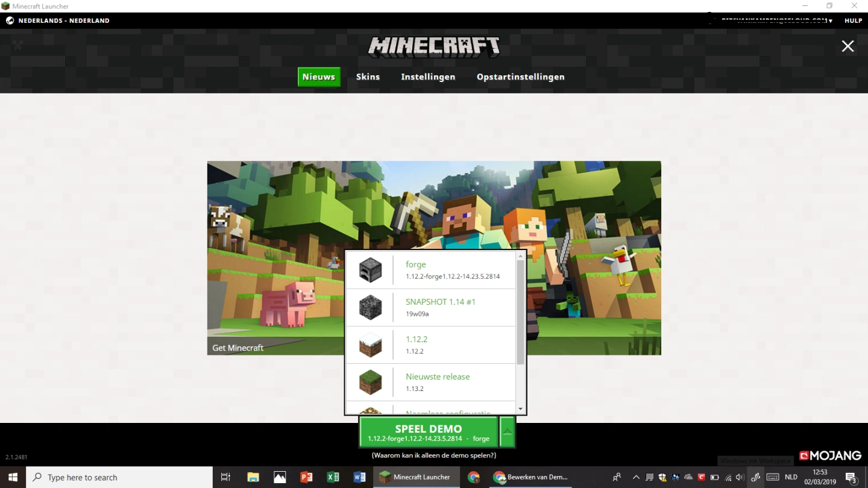Click the grass block icon of Nieuwste release
The image size is (868, 488).
click(370, 382)
